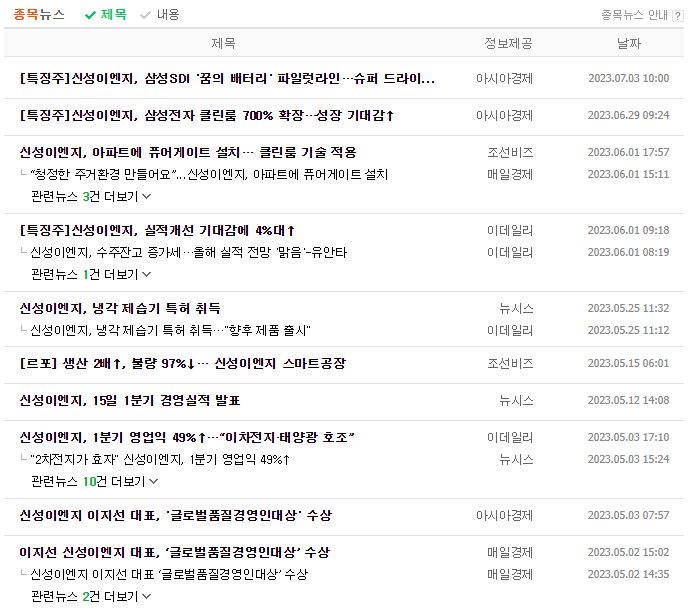Click 조선비즈 source dated 2023.06.01 17:57
The width and height of the screenshot is (699, 610).
[x=510, y=152]
